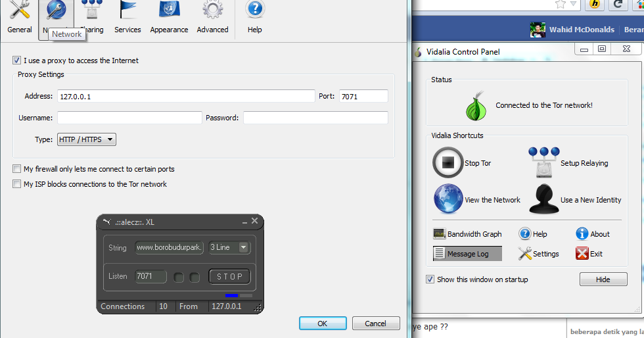Click the resize grip of alecz XL
This screenshot has width=644, height=338.
point(258,308)
